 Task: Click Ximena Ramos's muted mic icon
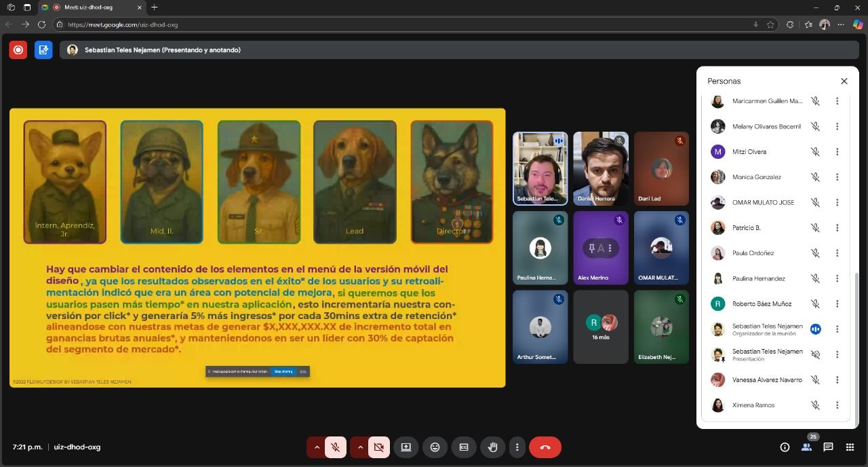[x=816, y=405]
